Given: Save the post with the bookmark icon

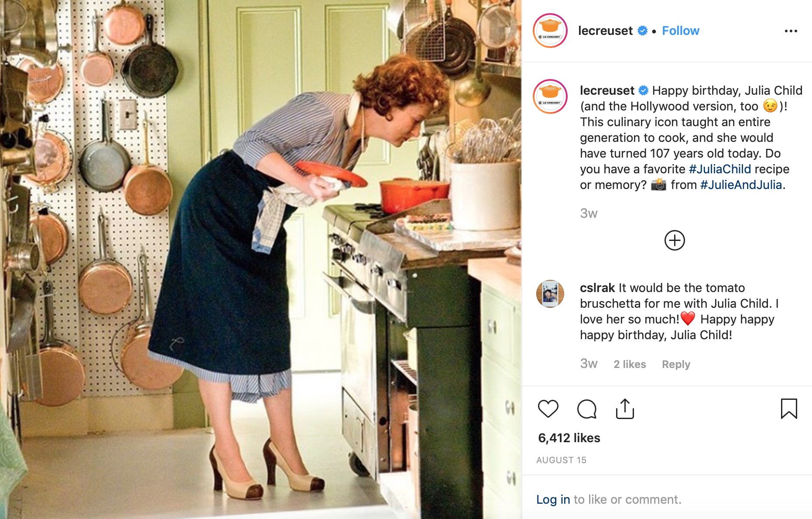Looking at the screenshot, I should tap(789, 409).
